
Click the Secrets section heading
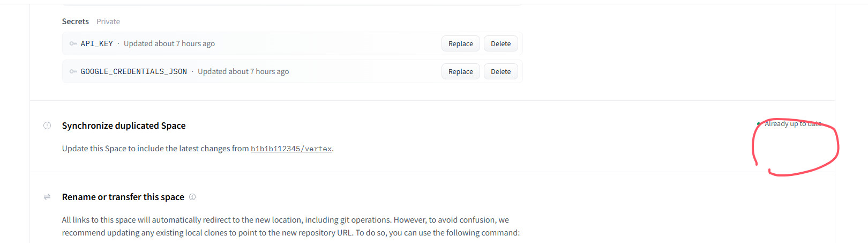pyautogui.click(x=76, y=21)
